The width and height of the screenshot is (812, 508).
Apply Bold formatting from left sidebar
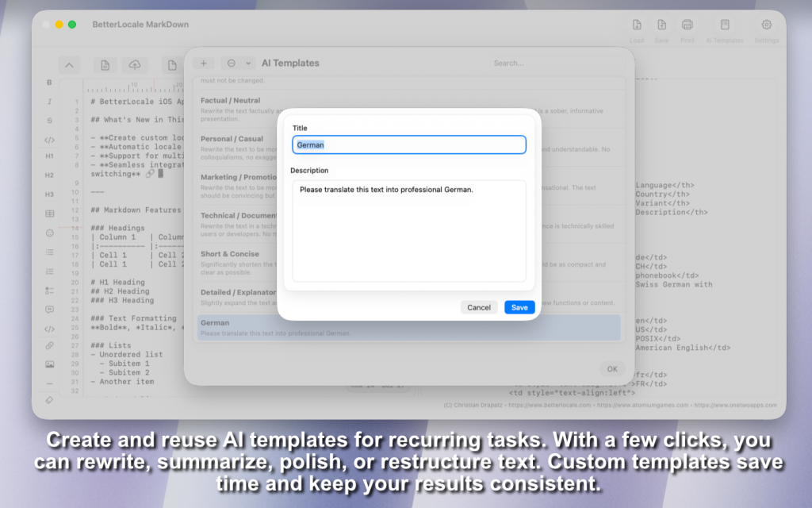[x=49, y=83]
